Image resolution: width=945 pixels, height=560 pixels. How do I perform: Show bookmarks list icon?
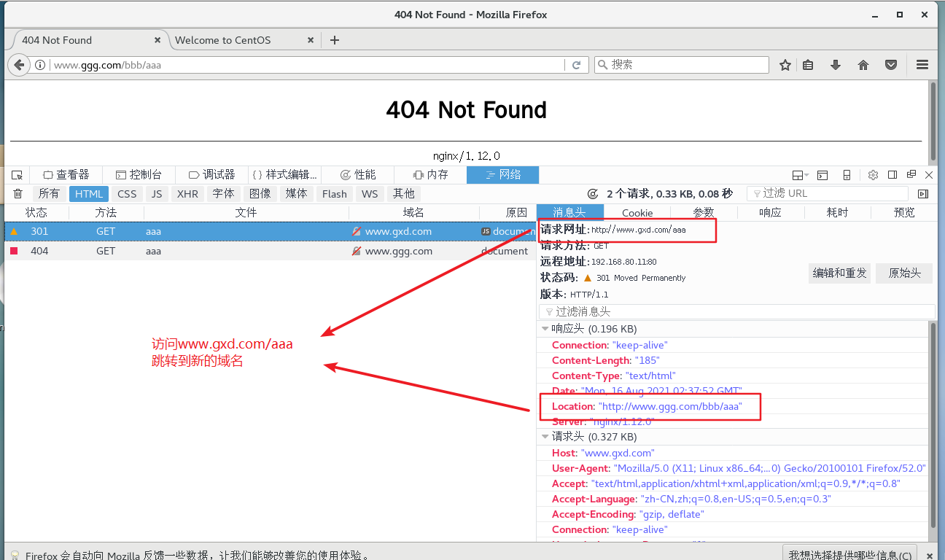tap(808, 65)
